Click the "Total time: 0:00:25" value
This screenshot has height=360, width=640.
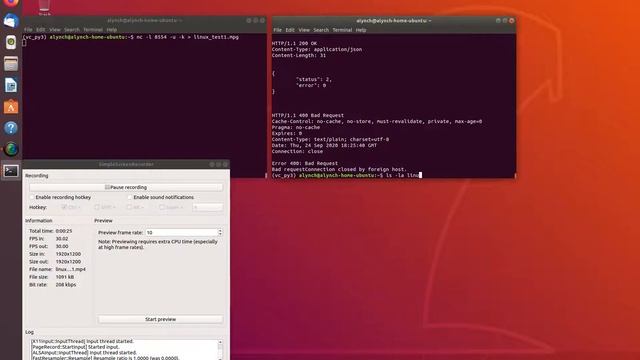64,231
